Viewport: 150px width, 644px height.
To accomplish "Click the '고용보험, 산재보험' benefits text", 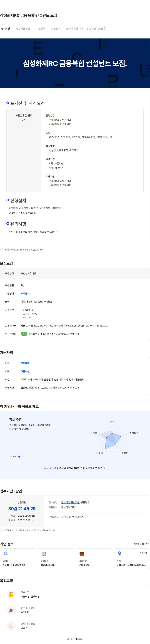I will [30, 596].
